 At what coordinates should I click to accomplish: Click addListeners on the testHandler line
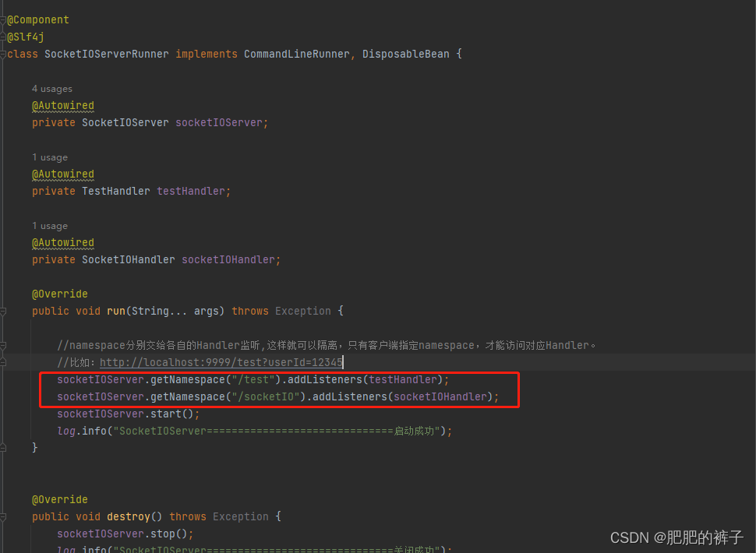[x=325, y=379]
